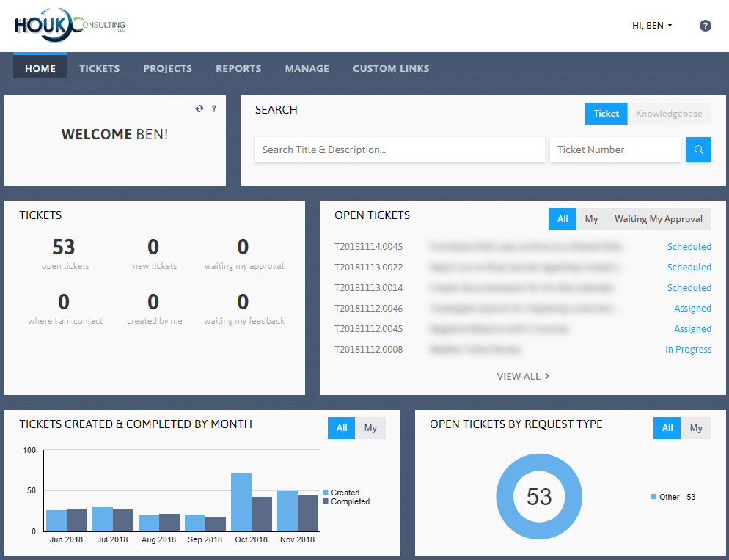Viewport: 729px width, 560px height.
Task: Click the Houk Consulting logo
Action: coord(70,25)
